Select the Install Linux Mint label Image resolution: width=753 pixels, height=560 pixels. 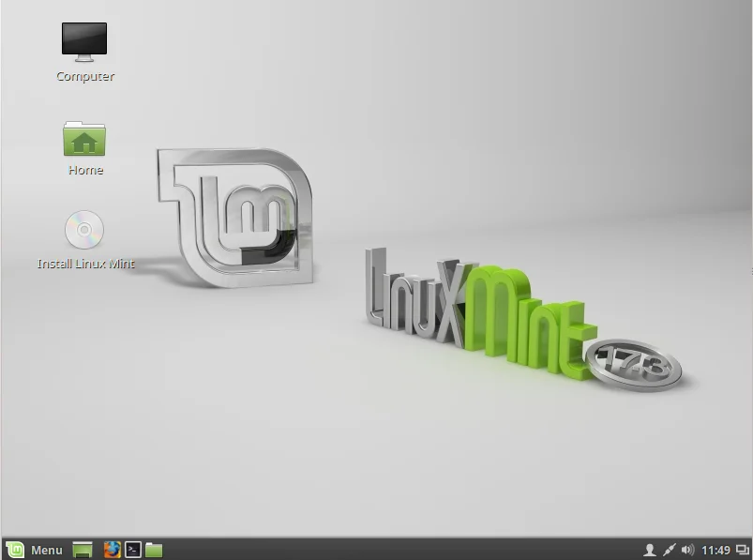(86, 264)
